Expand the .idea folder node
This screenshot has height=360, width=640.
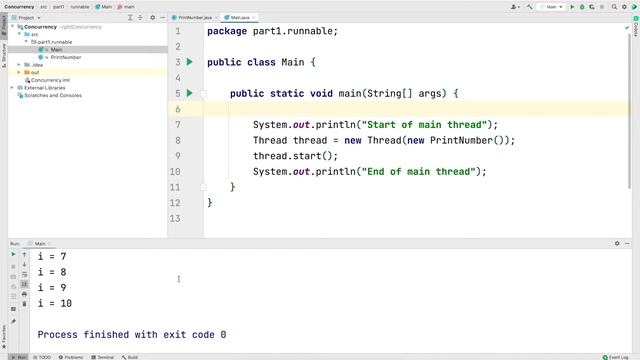coord(19,64)
